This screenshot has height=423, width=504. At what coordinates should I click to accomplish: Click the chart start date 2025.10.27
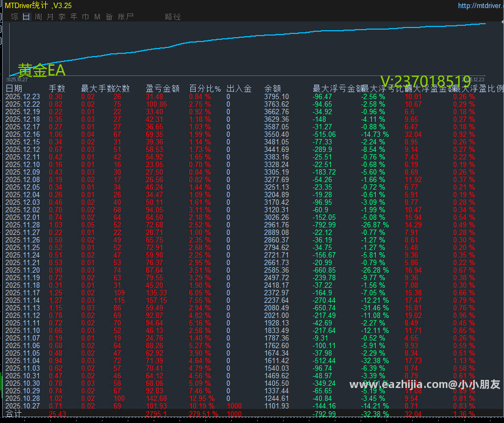(x=17, y=79)
